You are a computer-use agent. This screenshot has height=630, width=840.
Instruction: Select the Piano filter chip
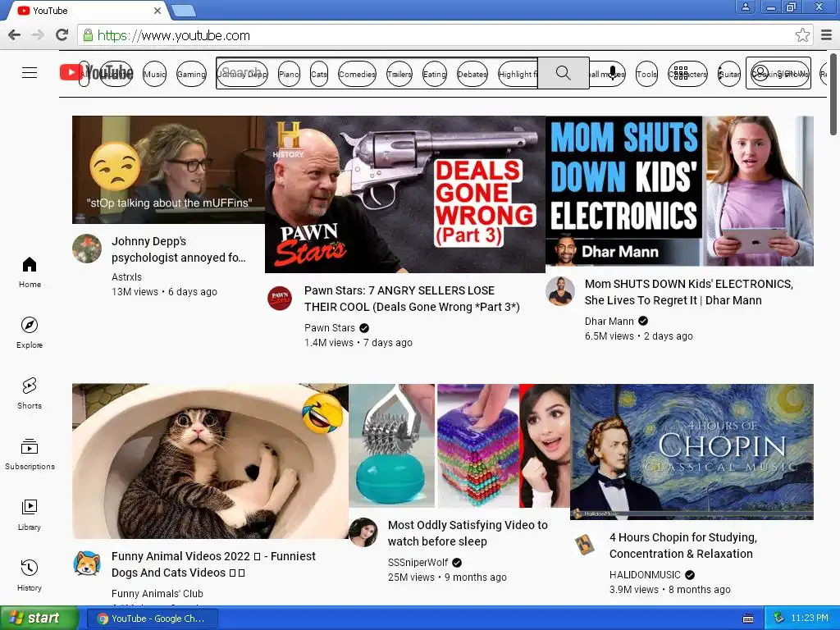tap(289, 74)
